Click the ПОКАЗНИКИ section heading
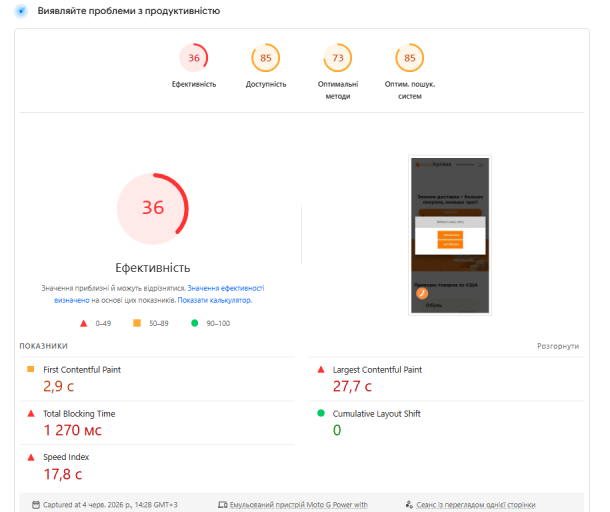 [44, 346]
